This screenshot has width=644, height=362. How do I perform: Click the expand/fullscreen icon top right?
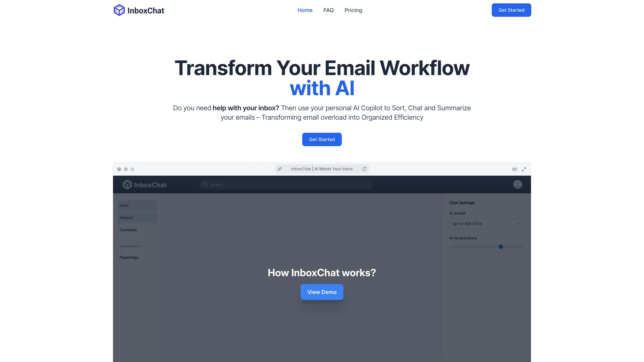point(524,169)
